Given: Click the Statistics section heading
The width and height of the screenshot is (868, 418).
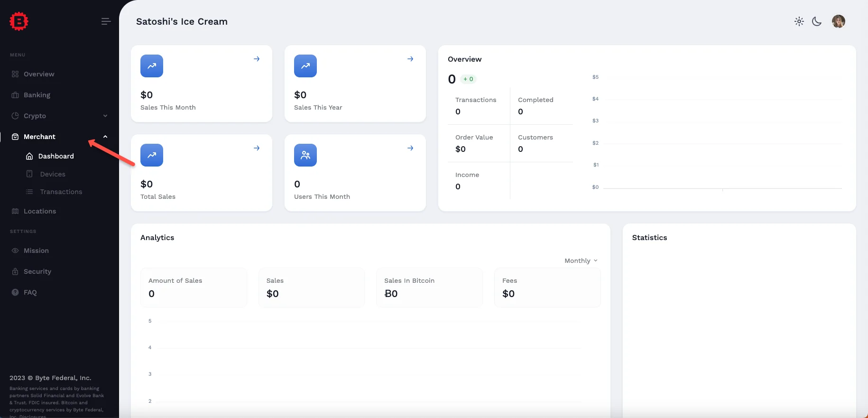Looking at the screenshot, I should pyautogui.click(x=649, y=238).
